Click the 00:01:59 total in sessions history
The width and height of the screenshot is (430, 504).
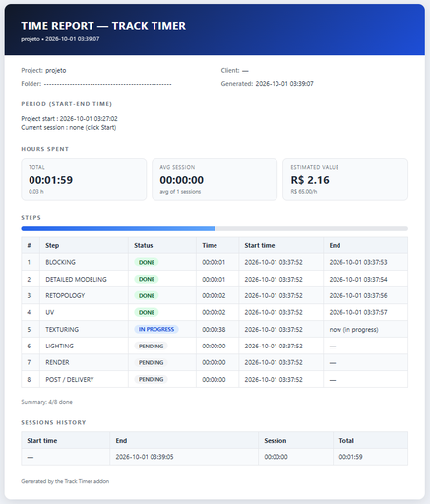350,457
